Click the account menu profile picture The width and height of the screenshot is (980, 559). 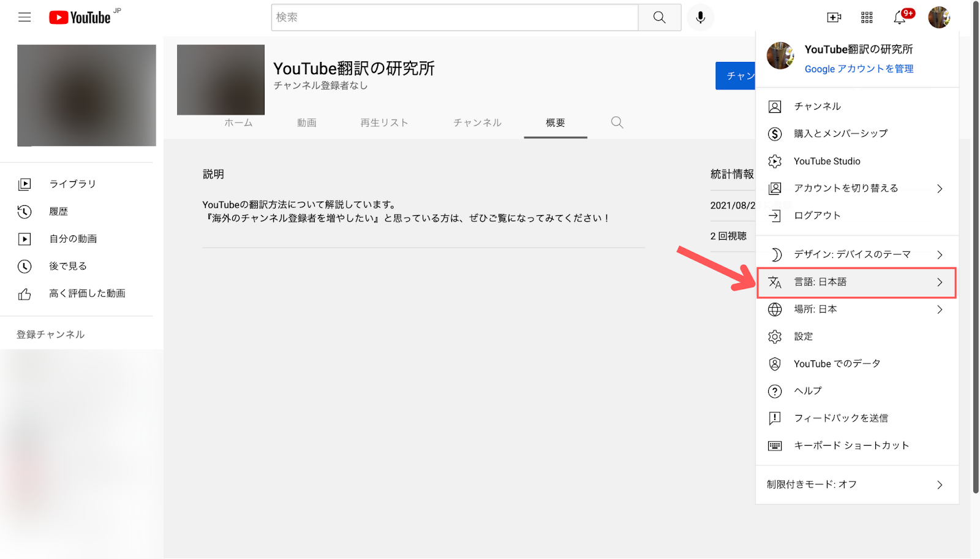point(780,56)
